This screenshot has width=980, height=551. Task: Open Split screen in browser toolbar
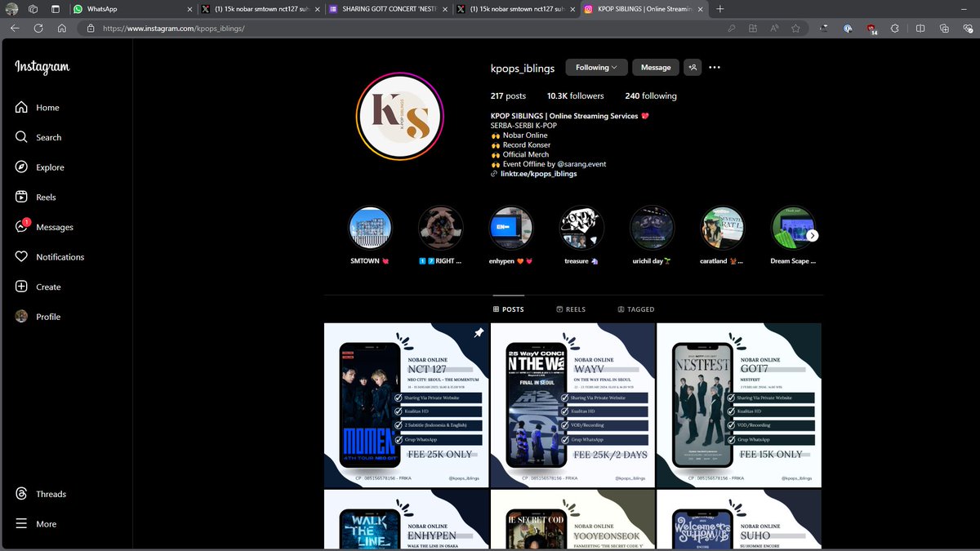click(920, 28)
